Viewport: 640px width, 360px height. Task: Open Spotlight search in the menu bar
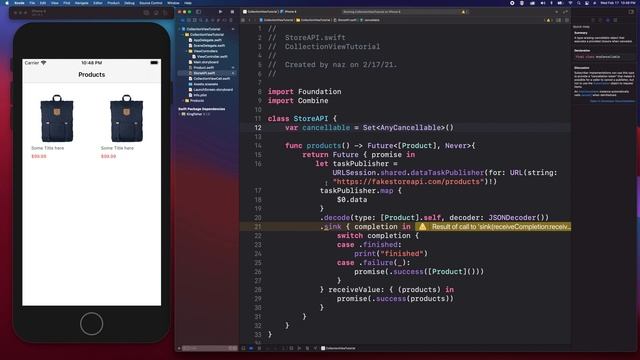578,3
